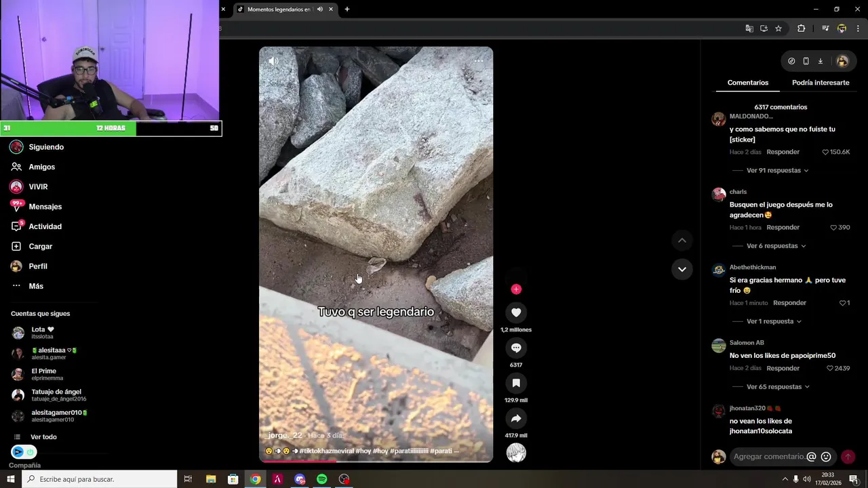Mute the tab via speaker icon
The image size is (868, 488).
pyautogui.click(x=320, y=9)
